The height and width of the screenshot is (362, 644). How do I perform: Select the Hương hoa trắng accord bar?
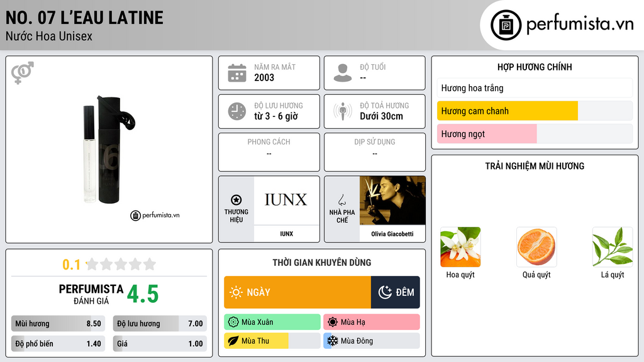point(535,88)
